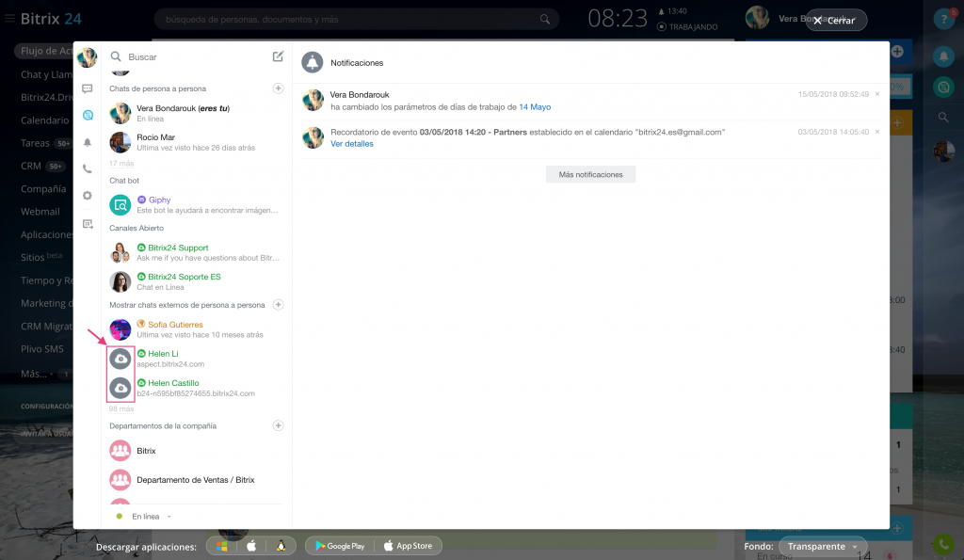Click plus beside Departamentos de la compañía
The image size is (964, 560).
point(278,425)
